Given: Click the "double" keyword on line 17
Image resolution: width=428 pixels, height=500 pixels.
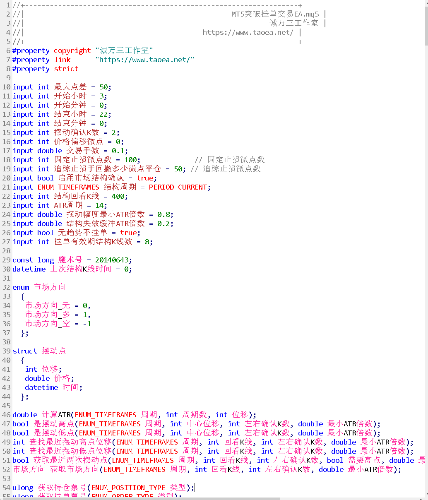Looking at the screenshot, I should (50, 151).
